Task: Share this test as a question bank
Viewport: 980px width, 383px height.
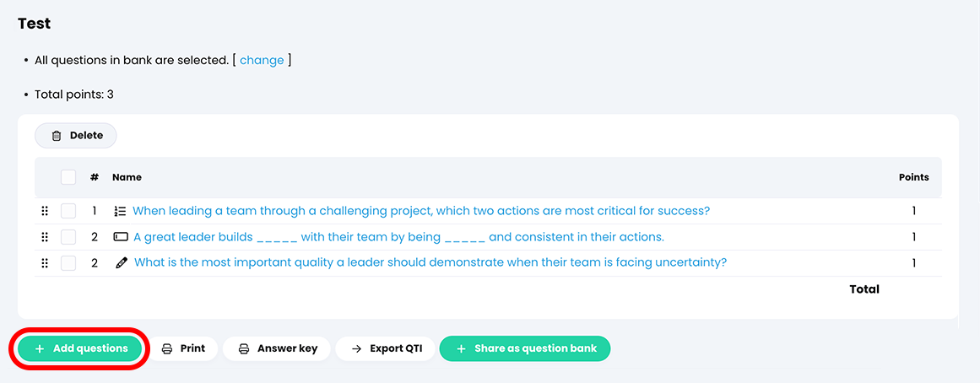Action: point(525,348)
